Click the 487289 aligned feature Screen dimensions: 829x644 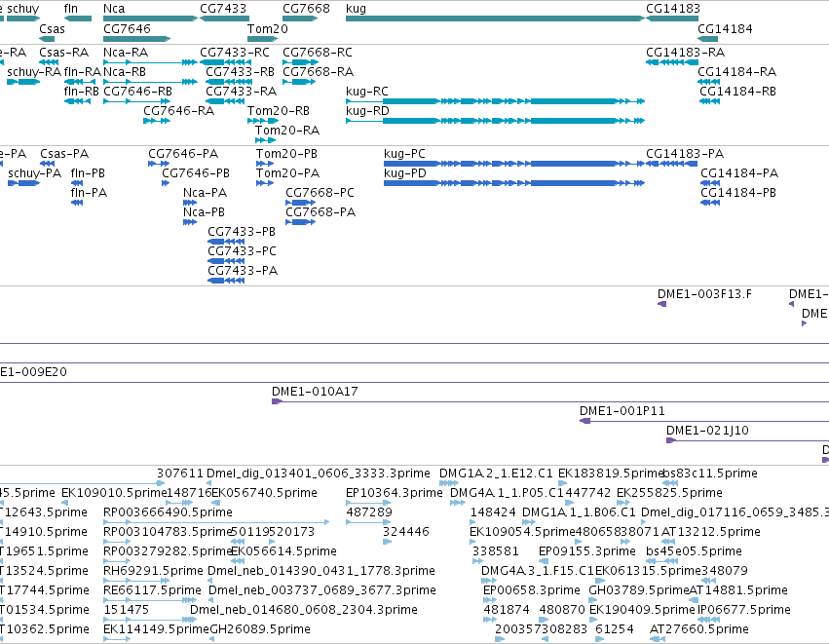(368, 522)
